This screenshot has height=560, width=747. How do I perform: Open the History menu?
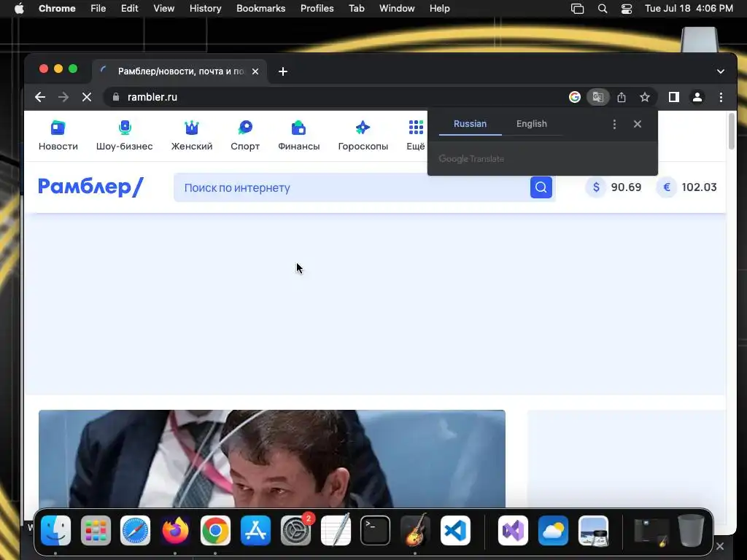click(x=205, y=9)
